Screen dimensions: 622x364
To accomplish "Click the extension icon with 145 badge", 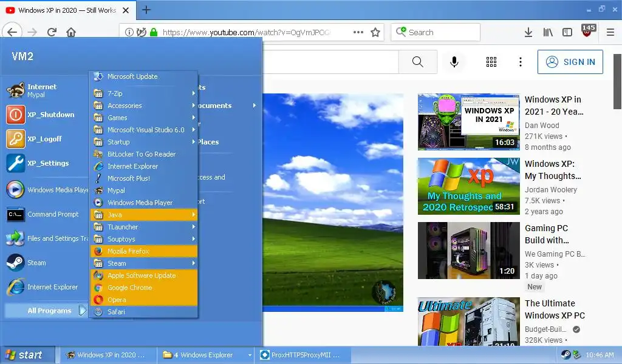I will click(587, 32).
